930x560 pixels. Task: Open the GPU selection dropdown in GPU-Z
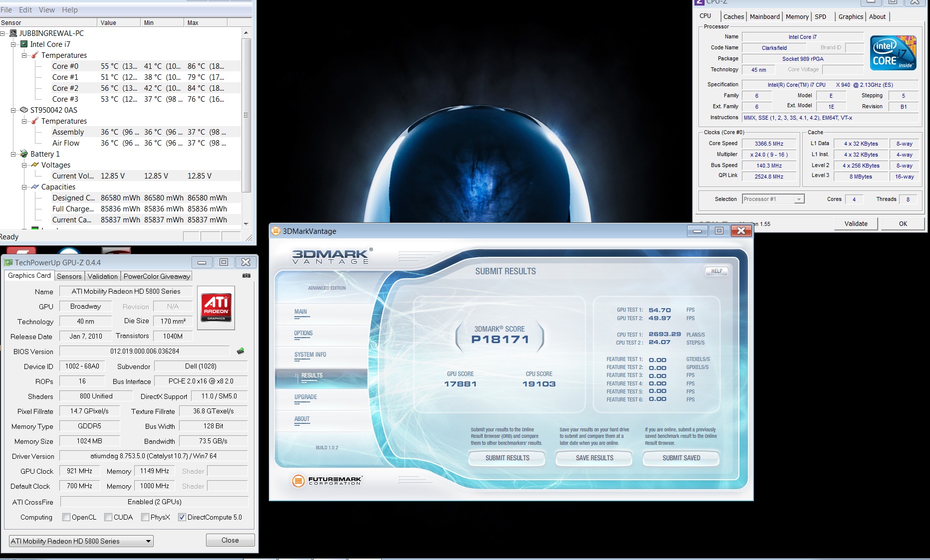81,541
